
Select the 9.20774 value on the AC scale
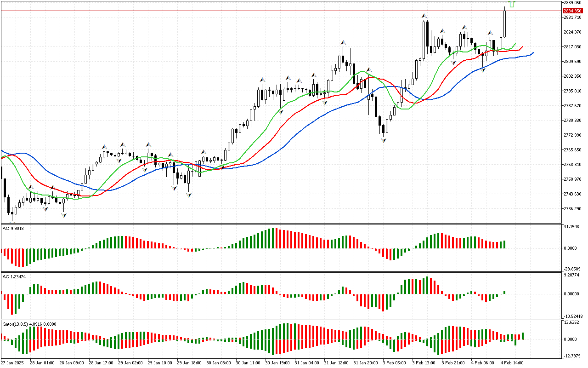(571, 276)
